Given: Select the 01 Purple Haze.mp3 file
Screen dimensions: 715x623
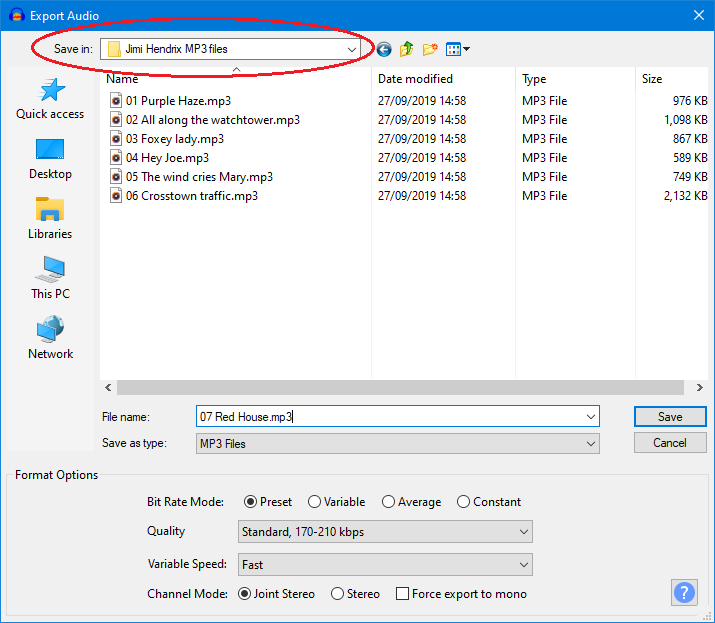Looking at the screenshot, I should click(163, 101).
